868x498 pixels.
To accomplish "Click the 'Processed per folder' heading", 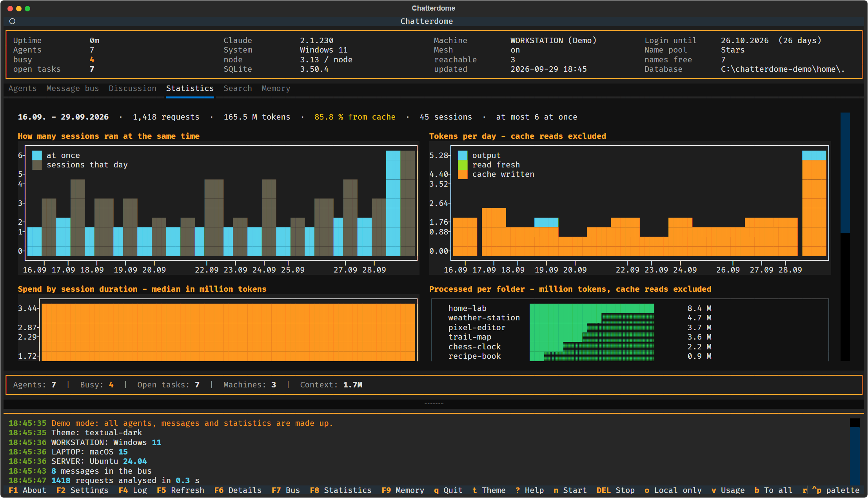I will coord(570,289).
